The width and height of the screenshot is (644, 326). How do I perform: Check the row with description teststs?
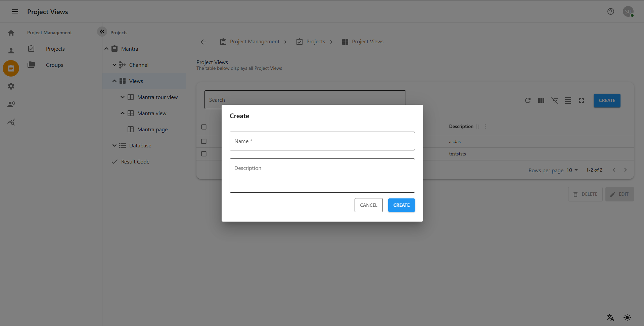coord(204,154)
